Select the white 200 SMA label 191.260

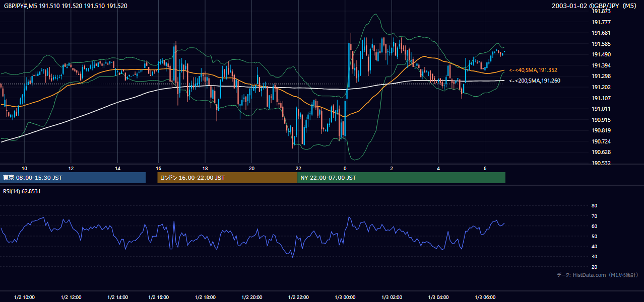pos(535,81)
